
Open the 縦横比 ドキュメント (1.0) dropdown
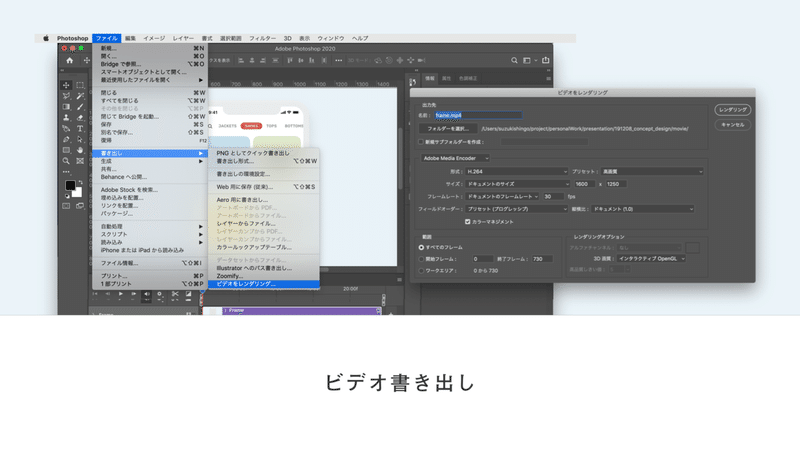pyautogui.click(x=643, y=209)
